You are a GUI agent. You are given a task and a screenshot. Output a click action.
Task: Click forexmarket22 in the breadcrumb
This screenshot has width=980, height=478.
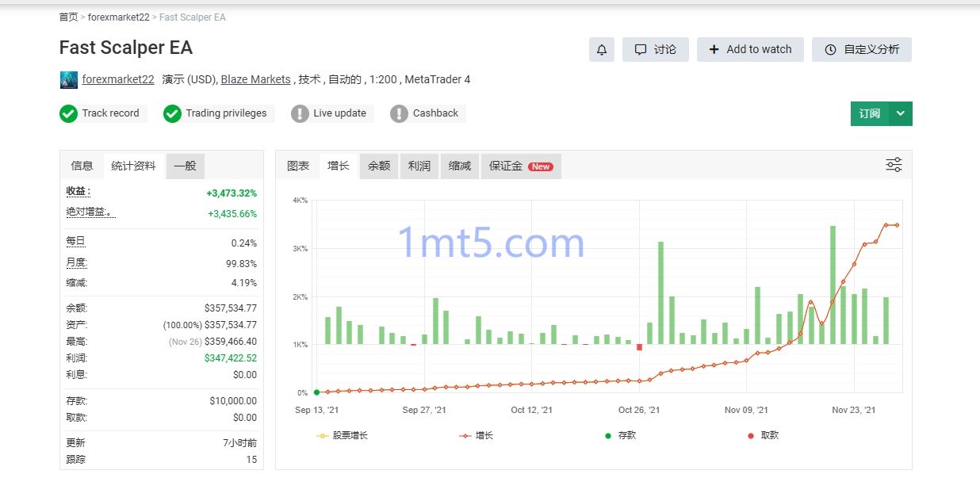tap(118, 17)
